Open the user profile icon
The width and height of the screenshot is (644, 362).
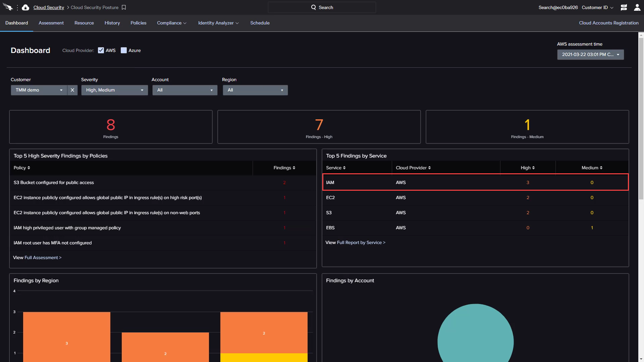[x=637, y=7]
